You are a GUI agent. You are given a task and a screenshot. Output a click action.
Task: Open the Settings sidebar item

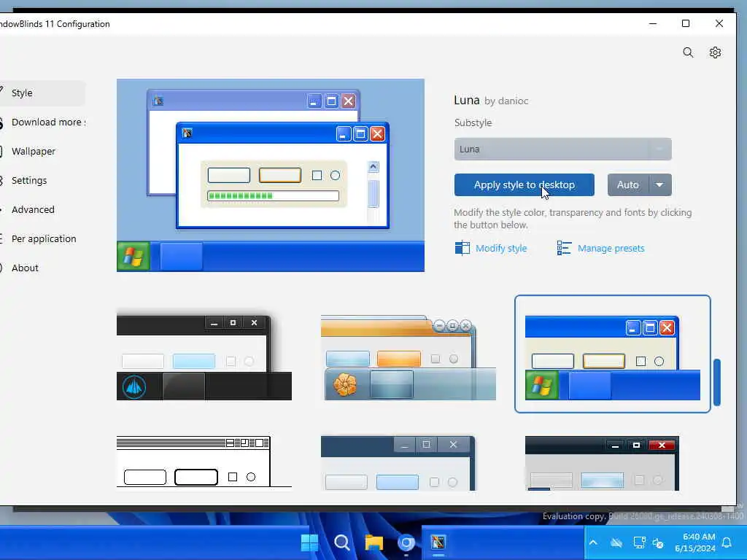pos(42,180)
